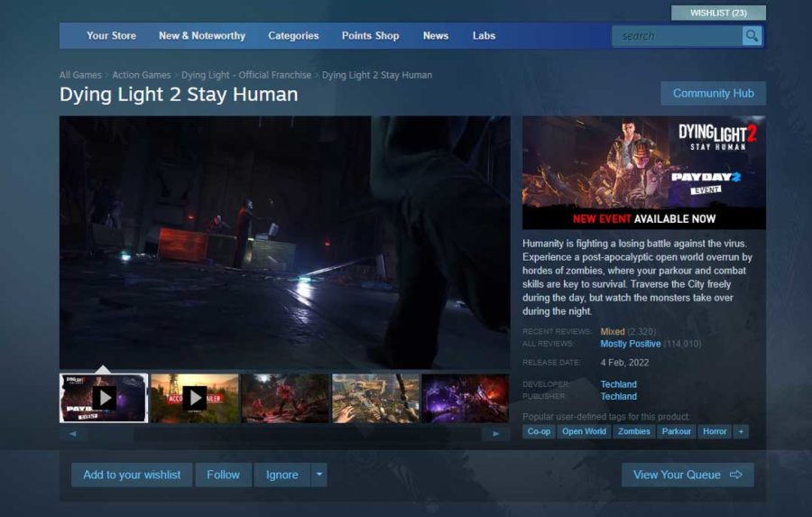
Task: Show more tags with the plus button
Action: [741, 431]
